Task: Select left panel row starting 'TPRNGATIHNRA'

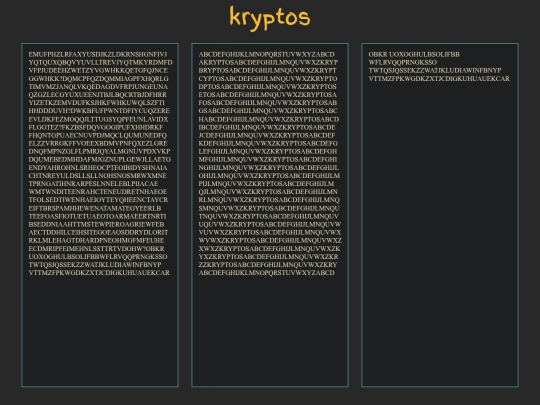Action: (94, 184)
